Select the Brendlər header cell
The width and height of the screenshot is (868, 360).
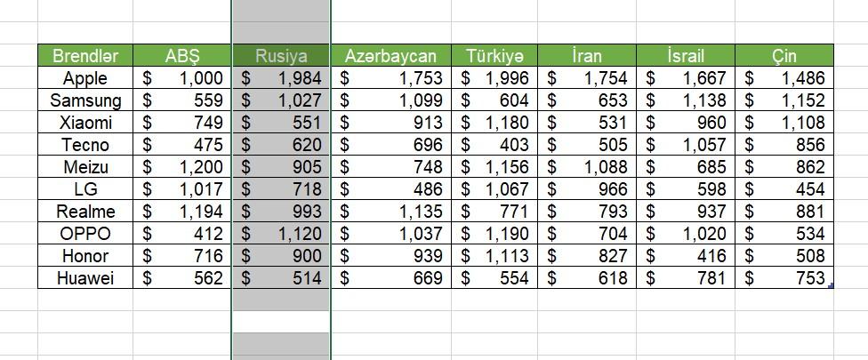pyautogui.click(x=85, y=56)
